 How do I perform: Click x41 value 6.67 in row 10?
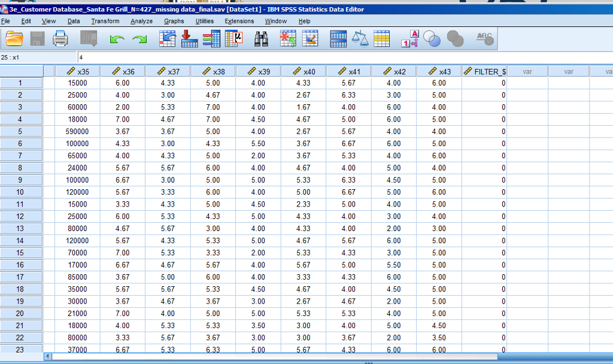coord(349,192)
